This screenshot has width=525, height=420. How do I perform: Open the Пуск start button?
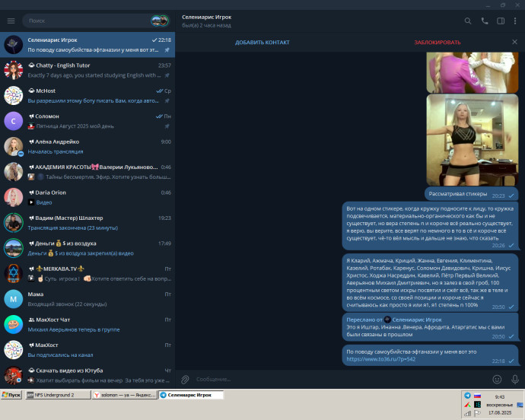click(x=11, y=395)
